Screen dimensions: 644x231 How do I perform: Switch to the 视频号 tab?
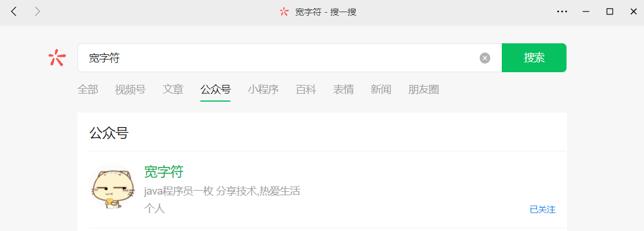tap(130, 90)
